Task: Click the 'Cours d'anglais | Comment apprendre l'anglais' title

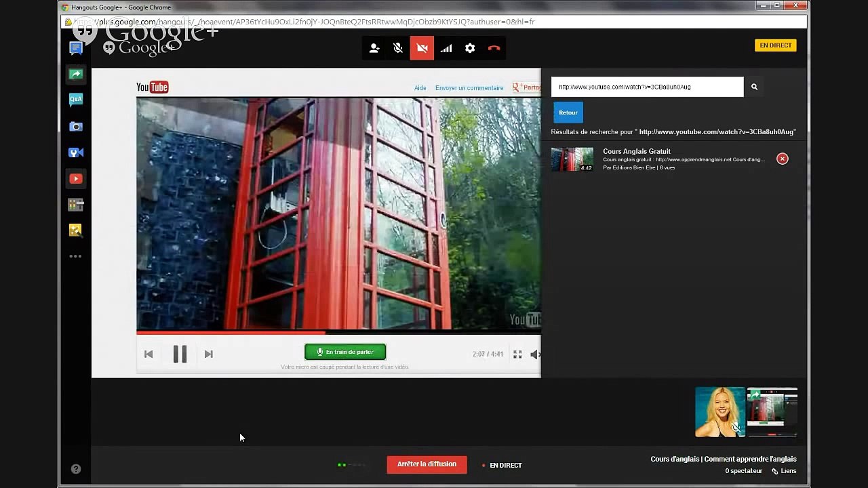Action: click(724, 459)
